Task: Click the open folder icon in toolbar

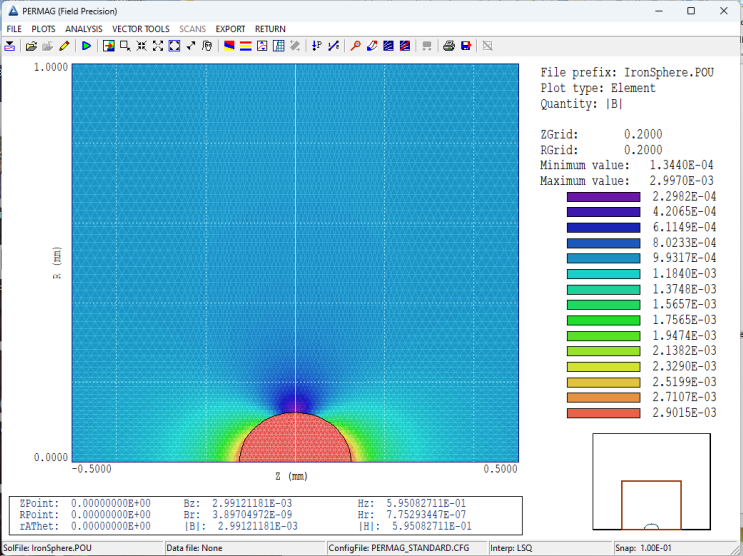Action: click(x=31, y=46)
